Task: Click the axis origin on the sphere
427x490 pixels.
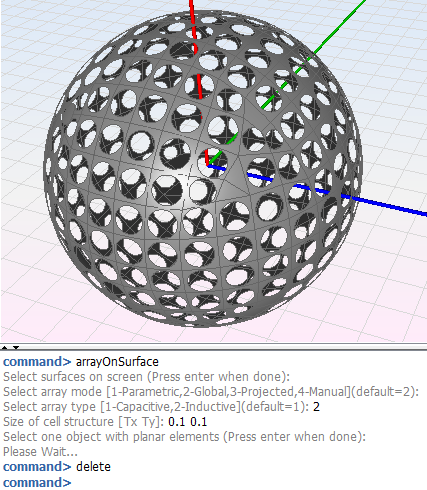Action: (208, 165)
